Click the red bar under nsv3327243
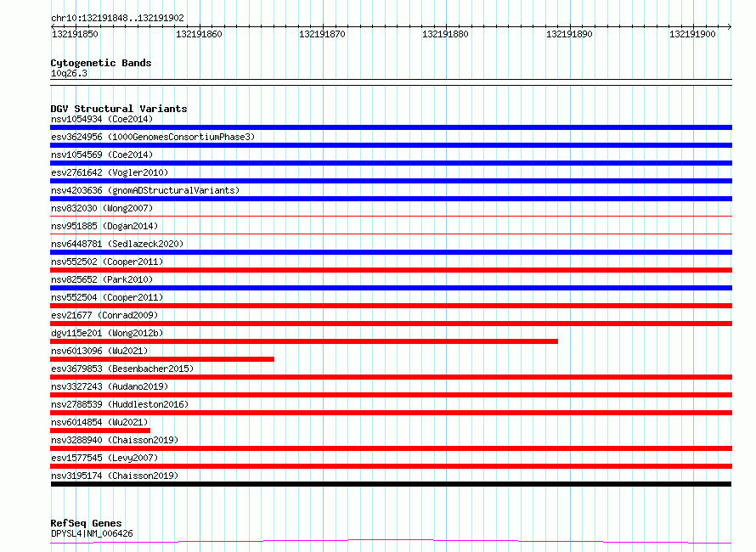 [391, 395]
